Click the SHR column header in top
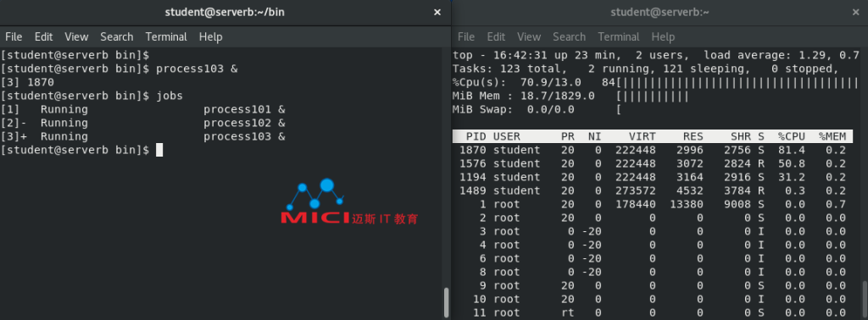This screenshot has width=868, height=320. [x=741, y=136]
